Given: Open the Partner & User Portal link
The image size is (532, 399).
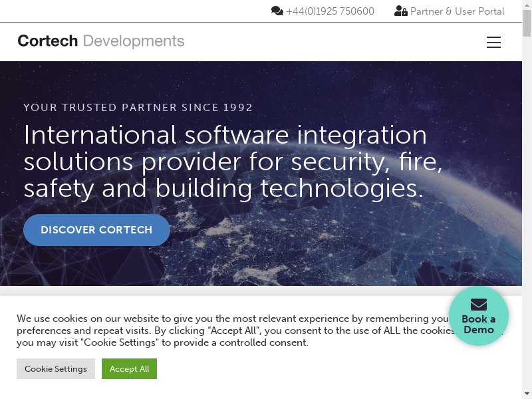Looking at the screenshot, I should coord(457,11).
